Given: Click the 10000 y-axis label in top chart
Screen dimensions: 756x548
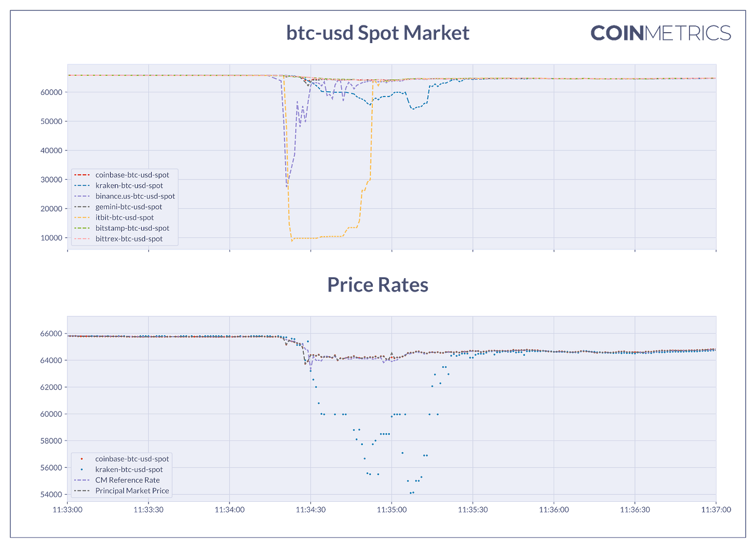Looking at the screenshot, I should point(51,238).
